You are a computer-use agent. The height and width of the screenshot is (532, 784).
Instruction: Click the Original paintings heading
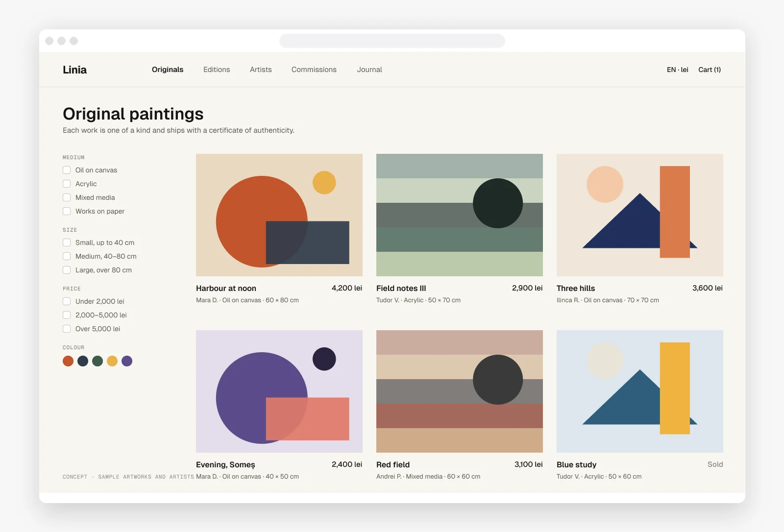click(133, 114)
